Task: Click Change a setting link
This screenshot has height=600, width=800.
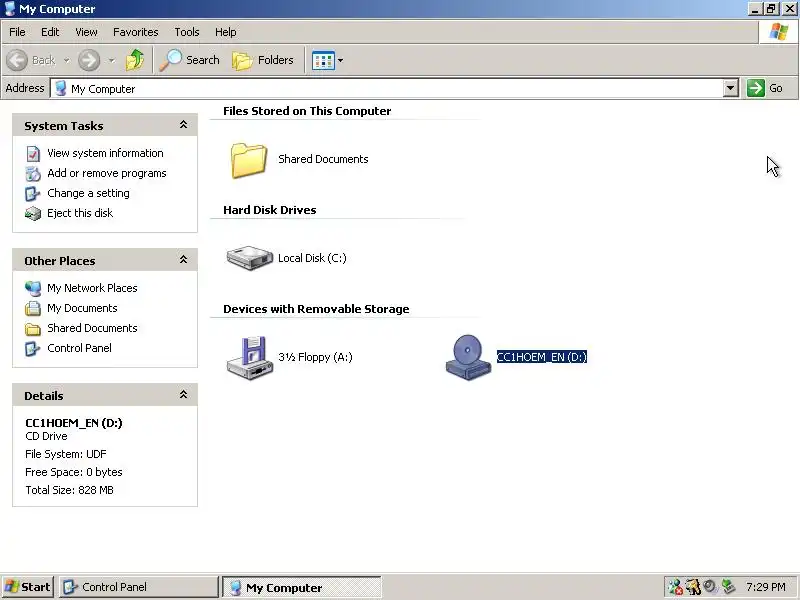Action: point(88,193)
